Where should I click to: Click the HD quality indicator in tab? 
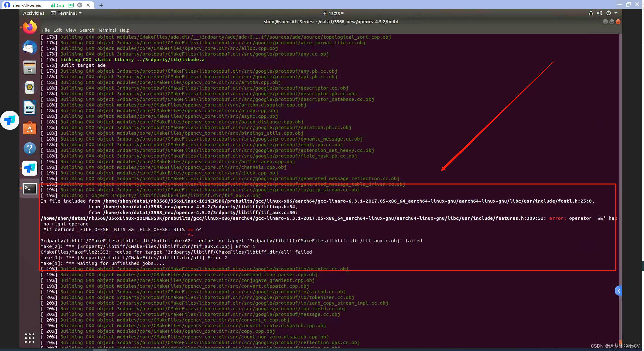point(71,5)
